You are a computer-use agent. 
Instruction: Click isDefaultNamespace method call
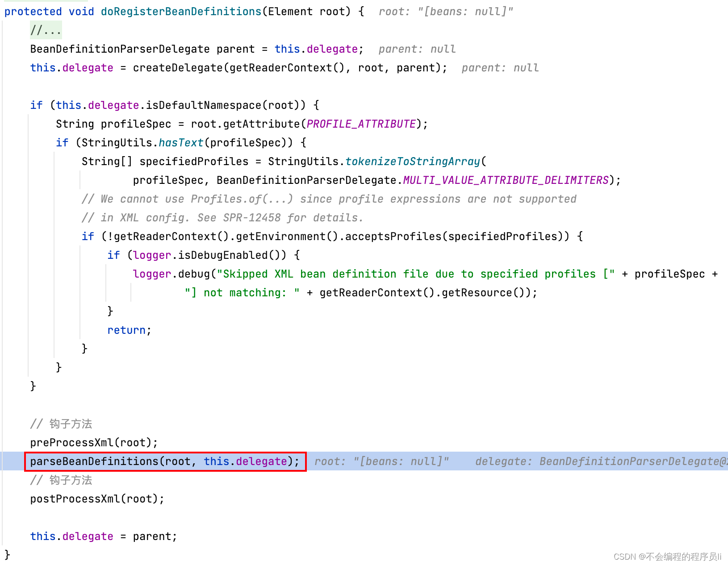(203, 105)
